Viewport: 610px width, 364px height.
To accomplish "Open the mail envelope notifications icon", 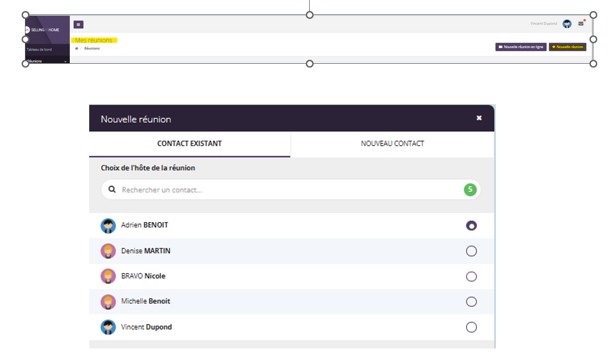I will 581,24.
